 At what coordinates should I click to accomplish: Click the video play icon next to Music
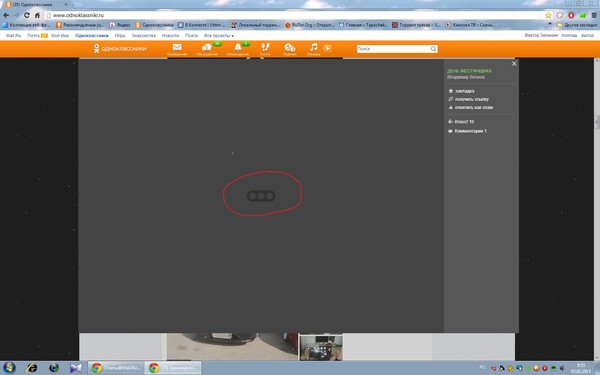pyautogui.click(x=328, y=48)
